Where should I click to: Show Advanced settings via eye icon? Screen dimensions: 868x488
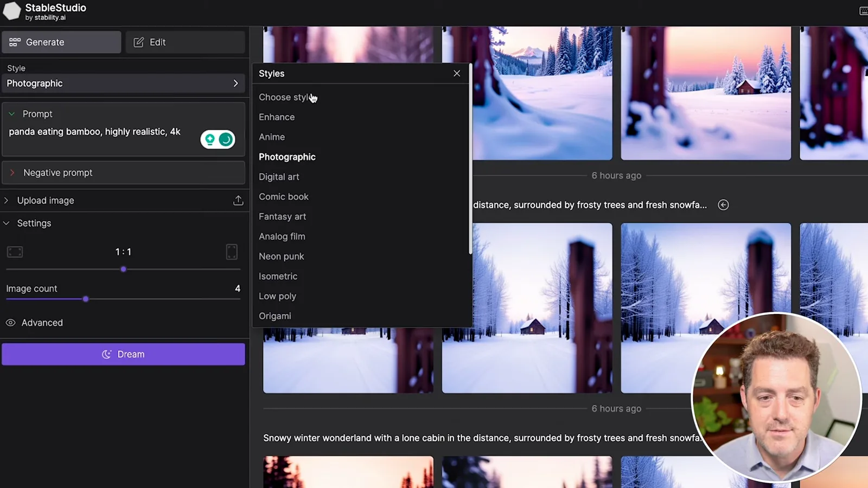pos(10,323)
